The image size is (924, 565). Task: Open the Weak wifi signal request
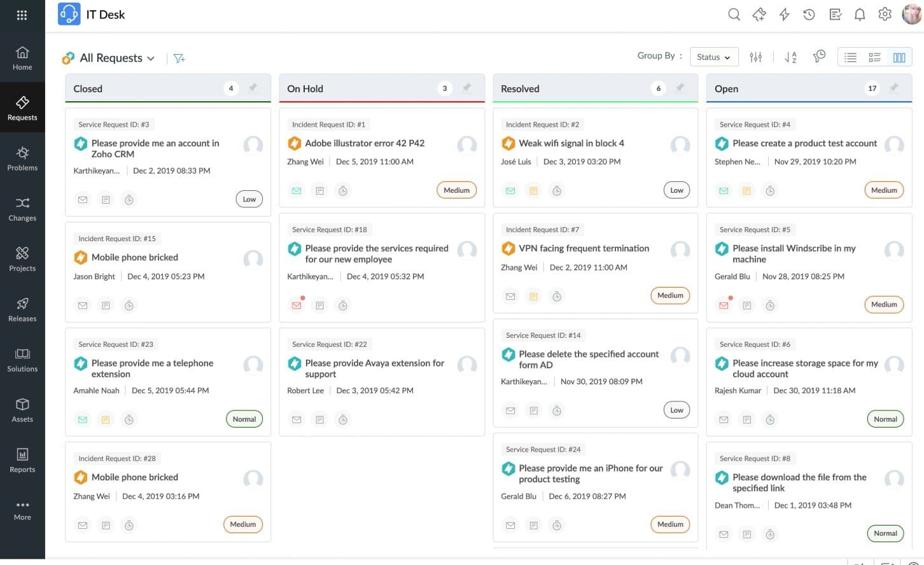click(x=570, y=143)
